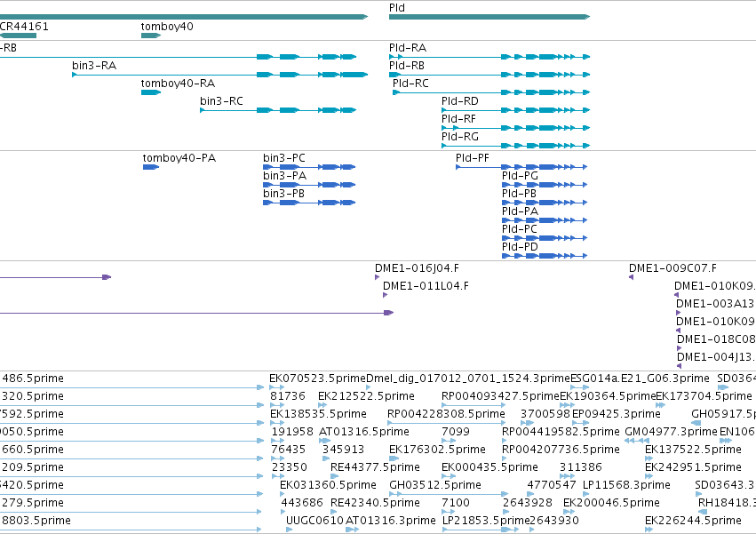The width and height of the screenshot is (756, 534).
Task: Select the DME1-004J13 marker label
Action: pos(716,357)
